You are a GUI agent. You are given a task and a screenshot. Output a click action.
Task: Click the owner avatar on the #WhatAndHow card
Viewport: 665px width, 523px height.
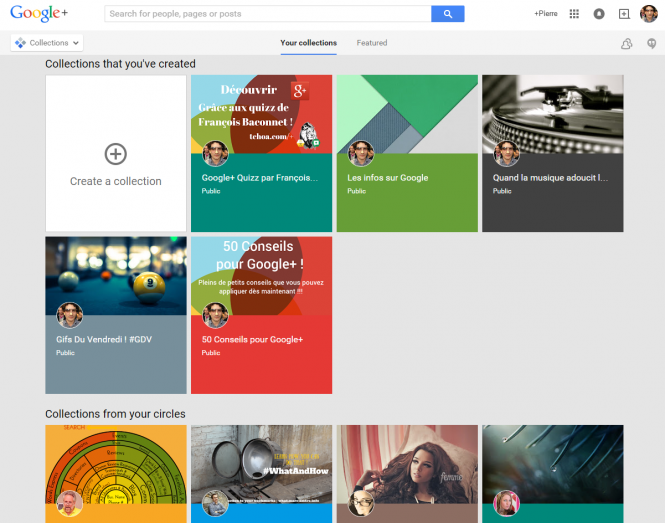tap(215, 503)
